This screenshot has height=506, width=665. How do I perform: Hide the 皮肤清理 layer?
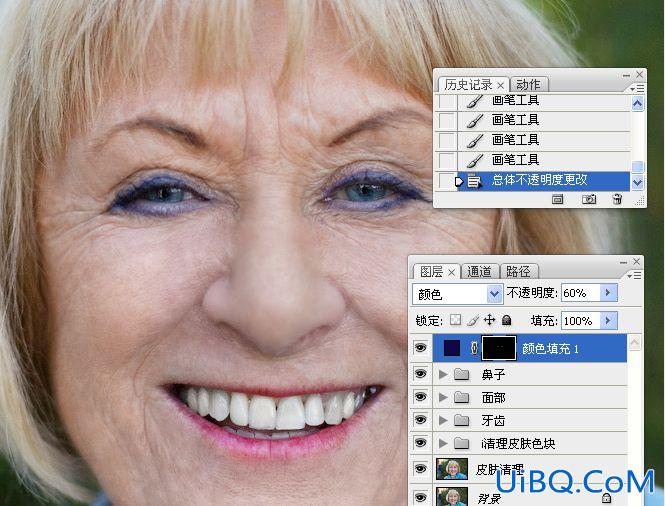pos(420,469)
